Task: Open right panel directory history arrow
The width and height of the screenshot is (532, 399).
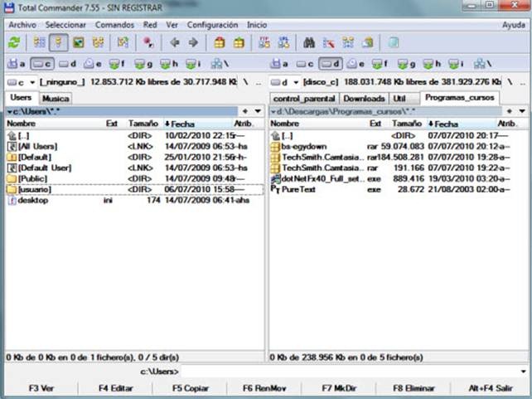Action: click(522, 111)
